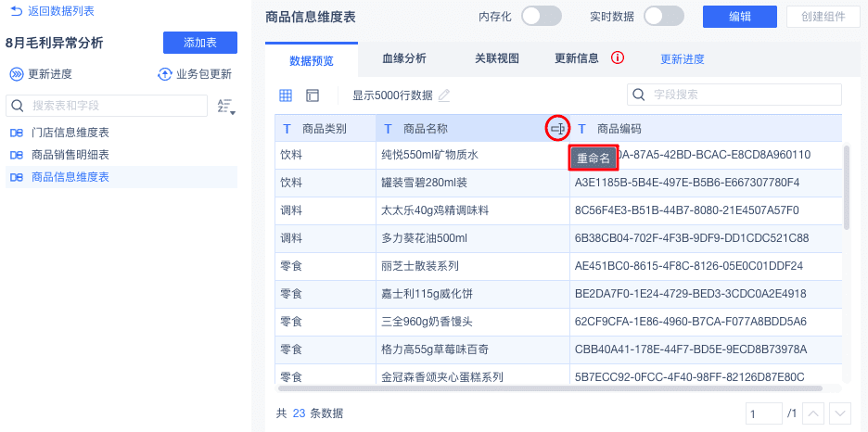Click the 更新进度 link in tab bar
The width and height of the screenshot is (868, 432).
(683, 59)
